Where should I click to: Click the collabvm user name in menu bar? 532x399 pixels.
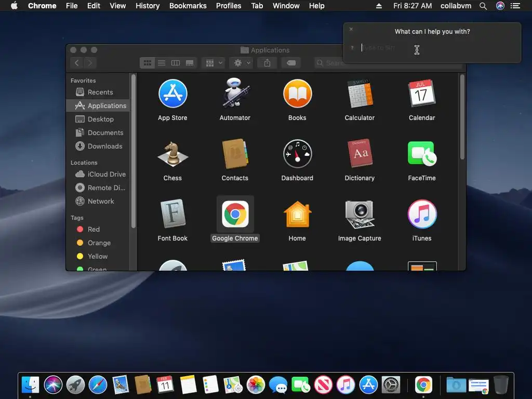click(456, 6)
